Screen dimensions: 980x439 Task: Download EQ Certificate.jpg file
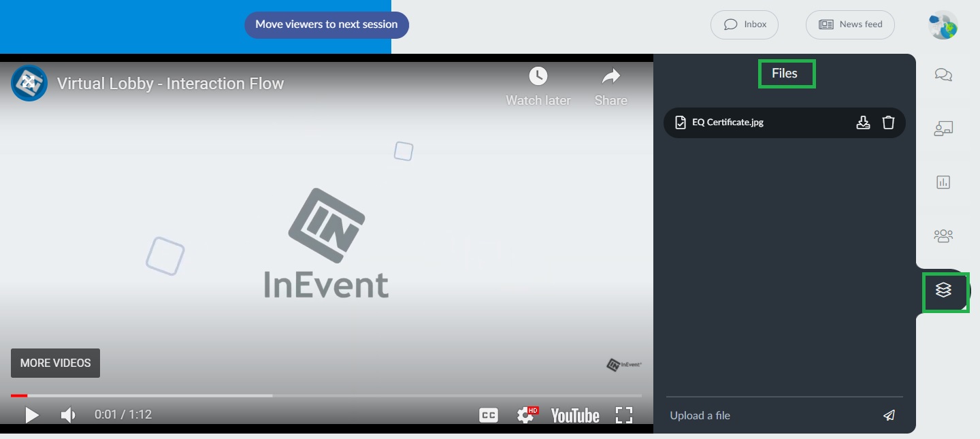coord(863,123)
